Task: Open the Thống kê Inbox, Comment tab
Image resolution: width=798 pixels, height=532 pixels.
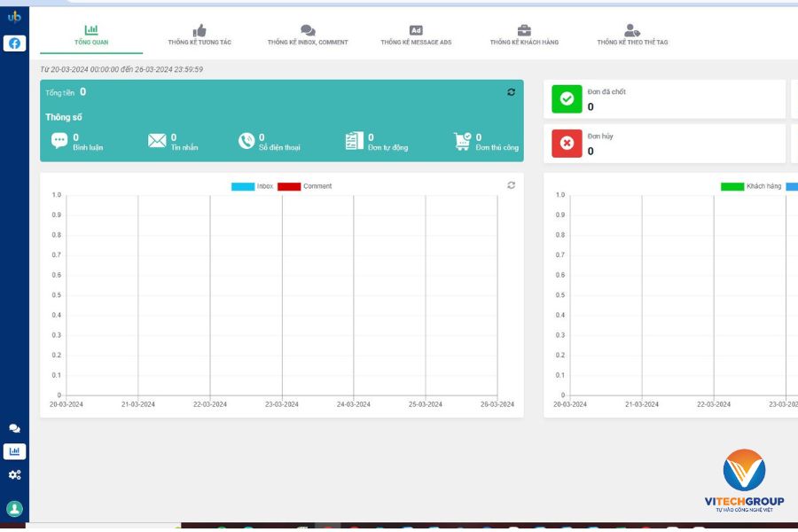Action: click(x=308, y=35)
